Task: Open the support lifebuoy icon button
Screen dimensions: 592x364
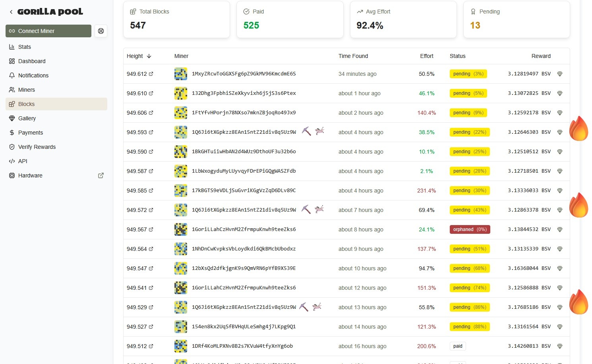Action: [101, 31]
